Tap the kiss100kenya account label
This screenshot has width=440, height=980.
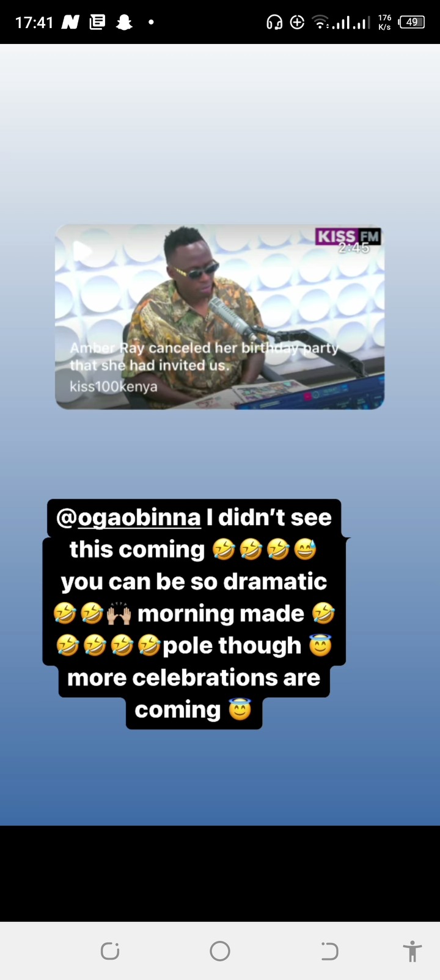click(x=113, y=387)
